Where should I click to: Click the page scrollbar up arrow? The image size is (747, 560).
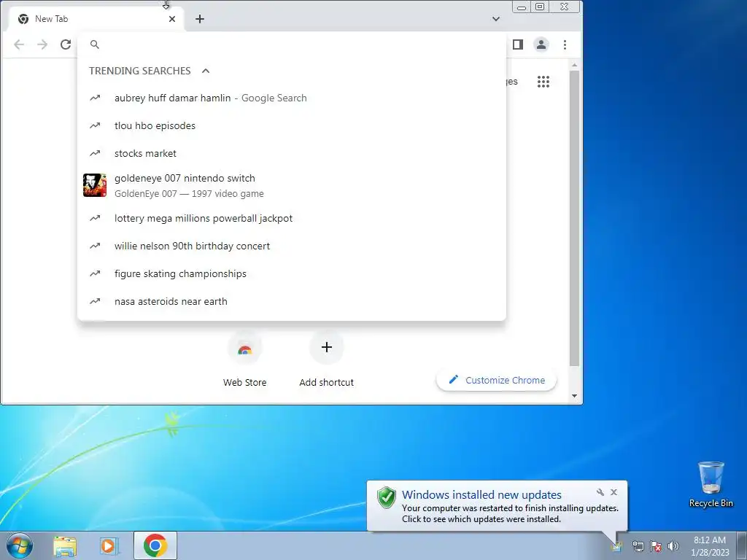575,65
